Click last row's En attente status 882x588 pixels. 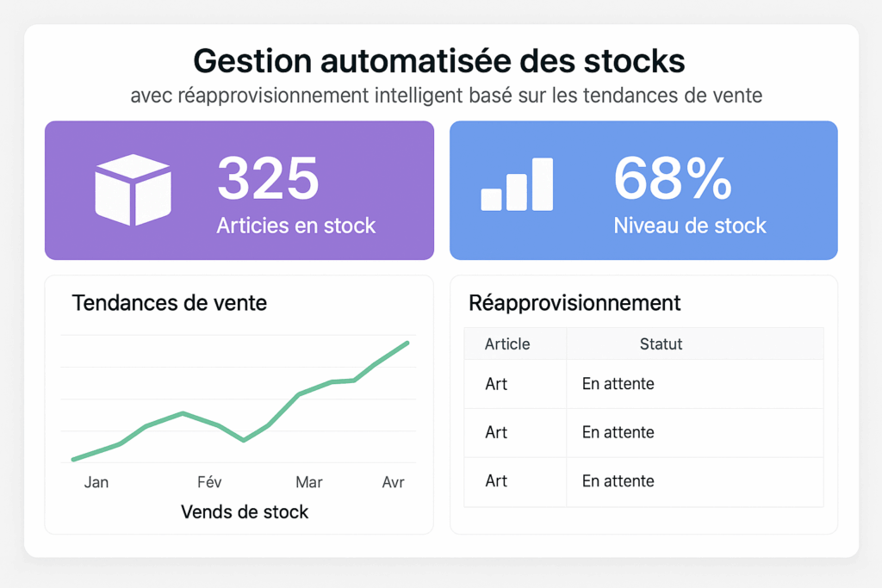[x=618, y=481]
